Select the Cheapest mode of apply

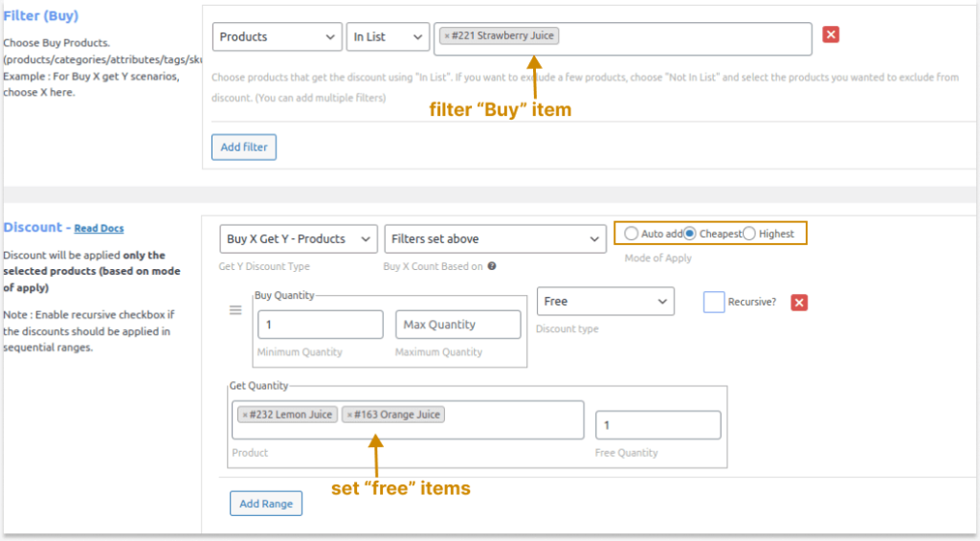pyautogui.click(x=689, y=234)
